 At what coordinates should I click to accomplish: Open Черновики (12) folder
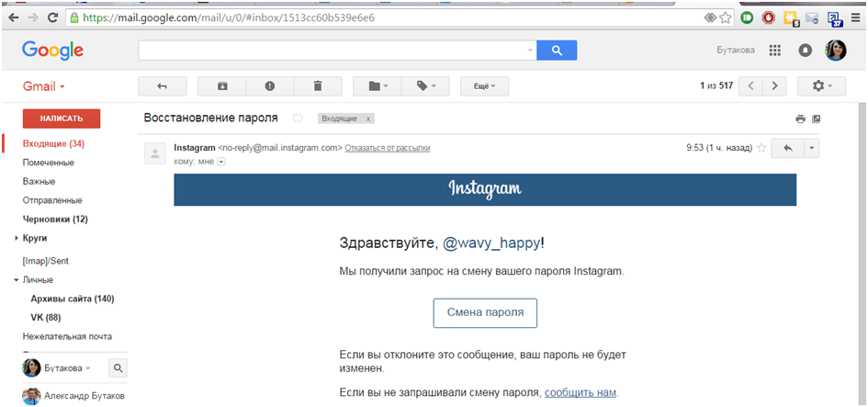coord(55,220)
